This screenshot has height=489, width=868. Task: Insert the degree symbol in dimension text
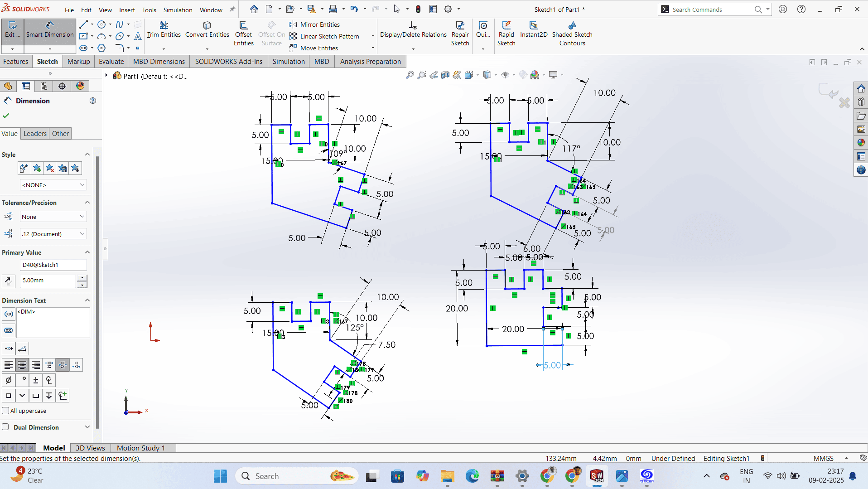(x=22, y=380)
